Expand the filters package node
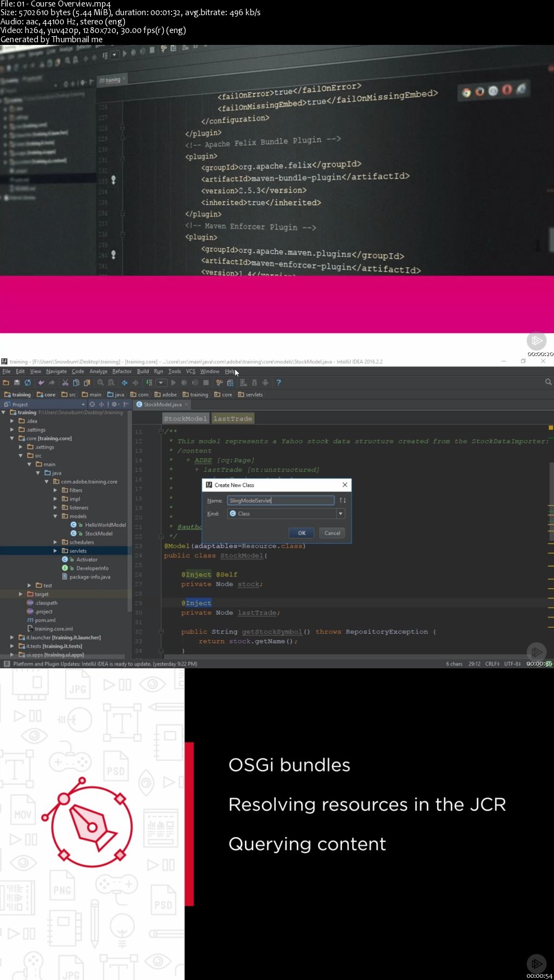The height and width of the screenshot is (980, 554). click(55, 490)
